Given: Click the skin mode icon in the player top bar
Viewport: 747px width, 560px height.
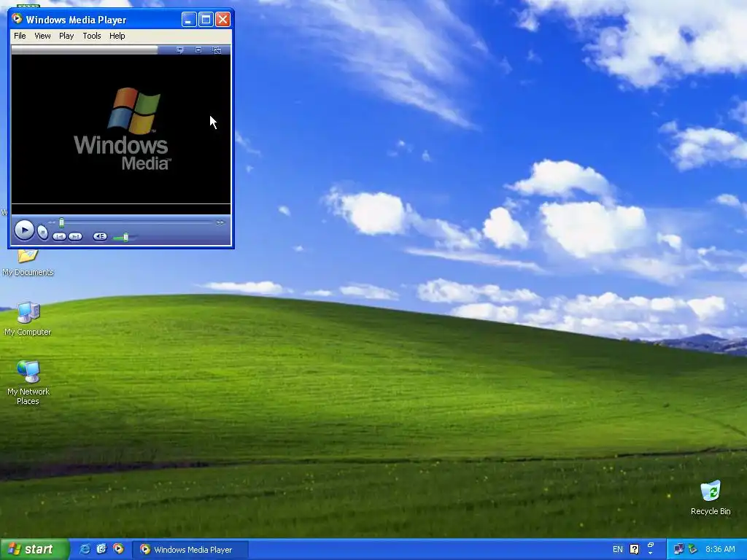Looking at the screenshot, I should click(217, 50).
